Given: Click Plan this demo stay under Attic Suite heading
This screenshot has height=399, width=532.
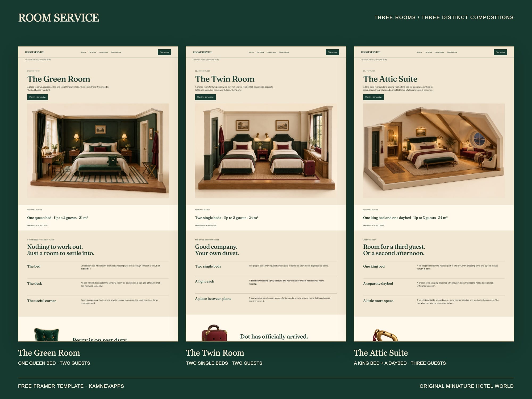Looking at the screenshot, I should [373, 97].
